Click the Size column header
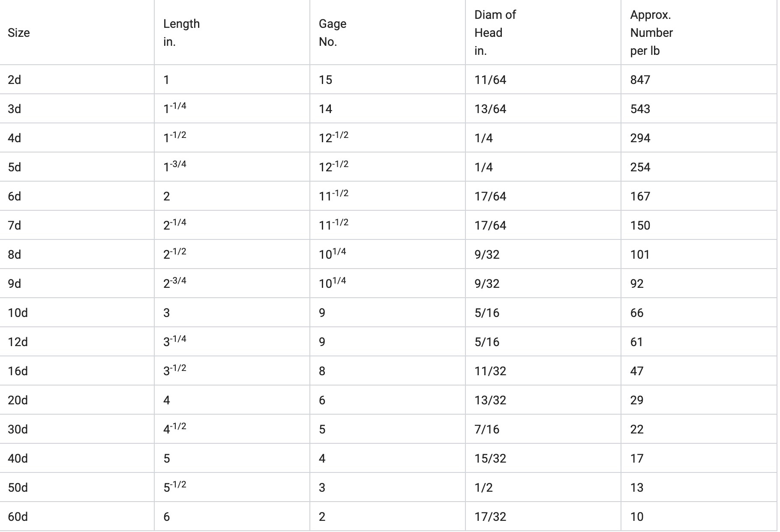Screen dimensions: 780x532 (x=19, y=33)
